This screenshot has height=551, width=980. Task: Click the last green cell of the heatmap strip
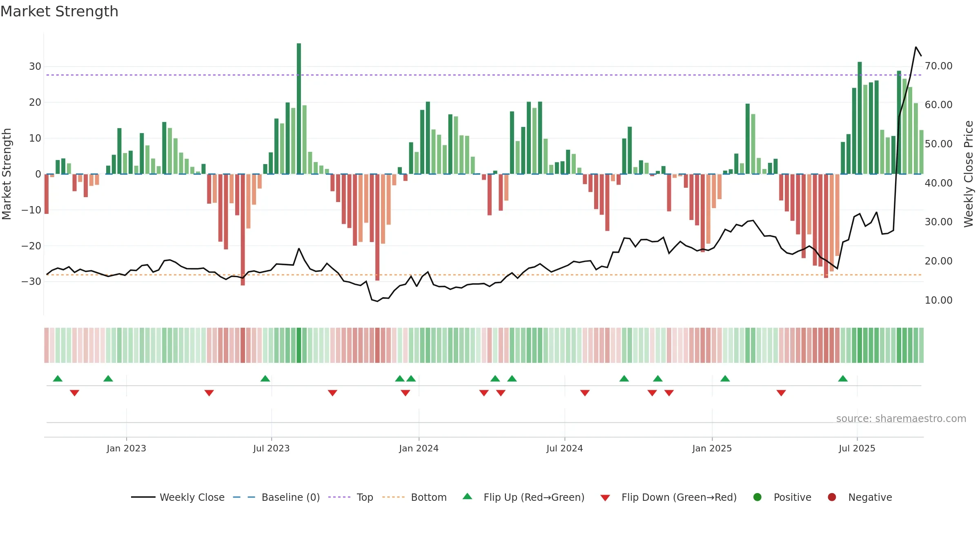point(921,345)
